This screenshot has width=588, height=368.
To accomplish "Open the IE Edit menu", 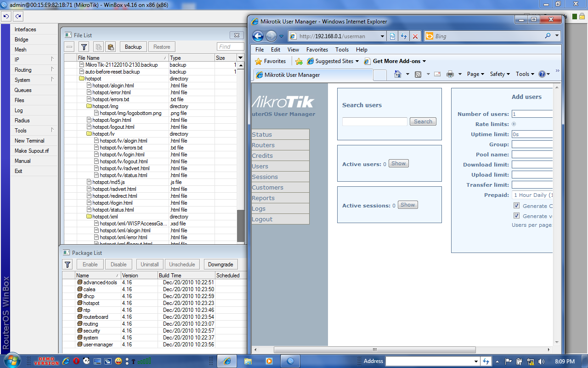I will pos(276,50).
